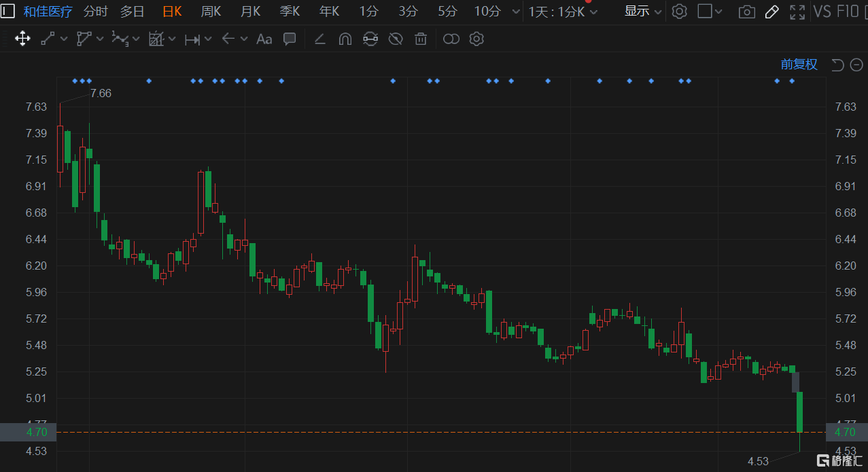Viewport: 868px width, 472px height.
Task: Select the Aa text annotation tool
Action: point(264,39)
